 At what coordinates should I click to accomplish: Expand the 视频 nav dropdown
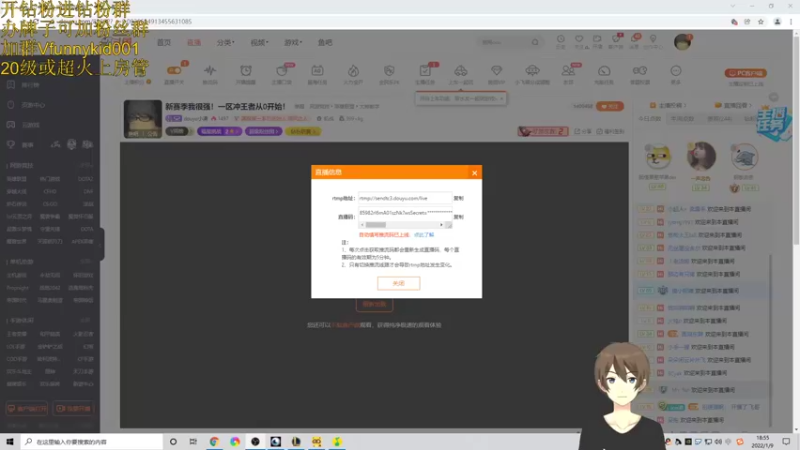[x=259, y=42]
